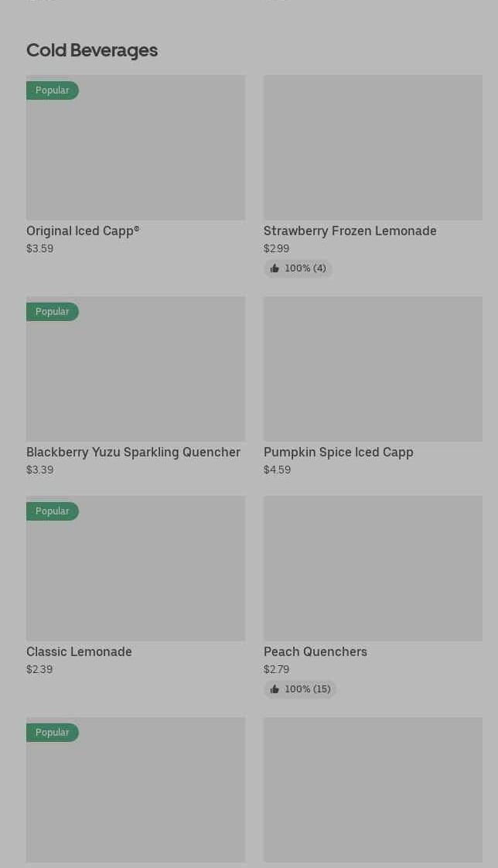Click thumbs-up icon under Strawberry Frozen Lemonade

pos(275,268)
